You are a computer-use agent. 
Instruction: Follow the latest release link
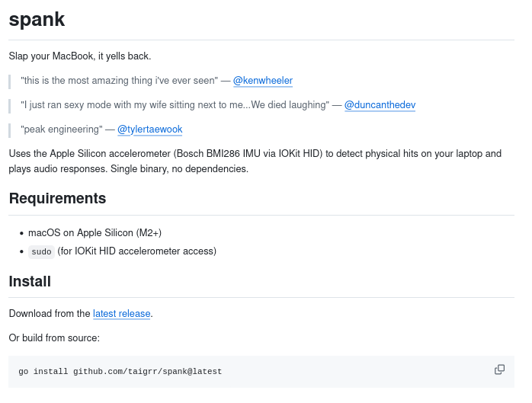coord(121,313)
